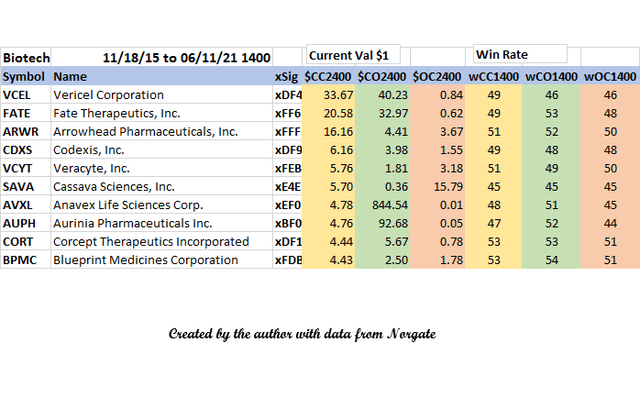
Task: Click the Current Val $1 text box
Action: pyautogui.click(x=353, y=55)
